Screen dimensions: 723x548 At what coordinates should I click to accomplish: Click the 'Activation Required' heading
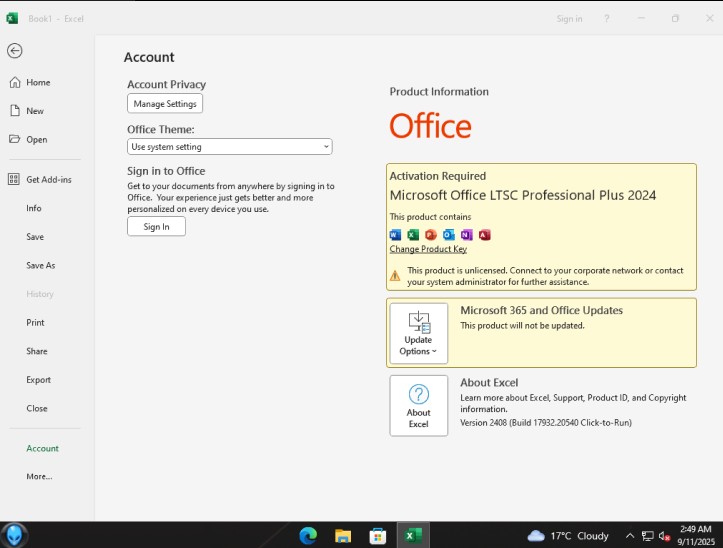coord(438,176)
